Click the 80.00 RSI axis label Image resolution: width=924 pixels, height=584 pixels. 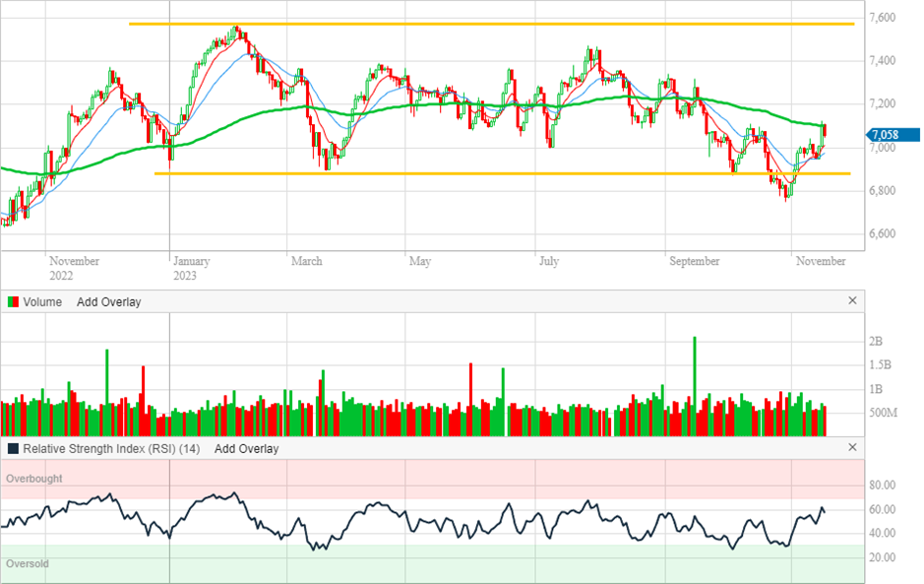(x=883, y=486)
